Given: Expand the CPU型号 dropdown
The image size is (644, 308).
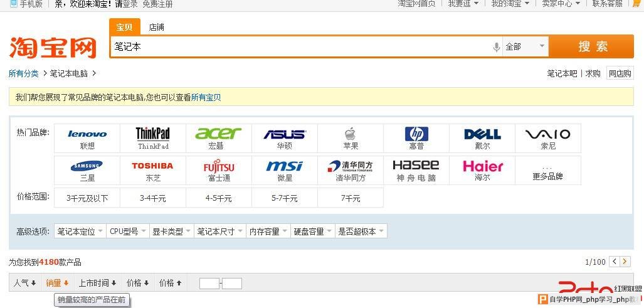Looking at the screenshot, I should click(128, 231).
